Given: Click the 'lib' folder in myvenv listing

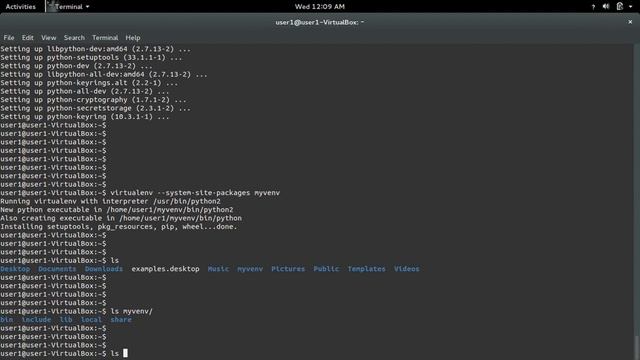Looking at the screenshot, I should point(66,320).
